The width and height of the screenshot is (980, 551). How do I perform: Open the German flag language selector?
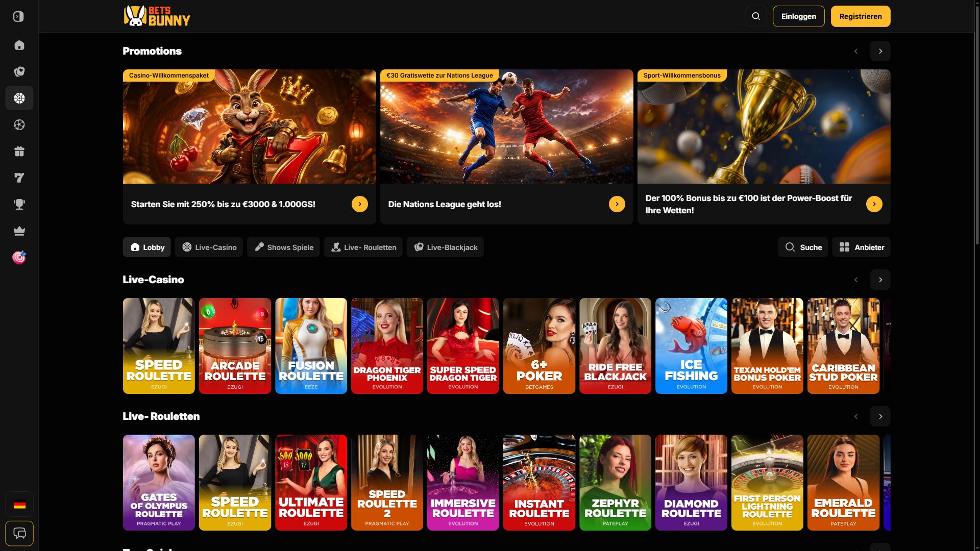point(19,505)
